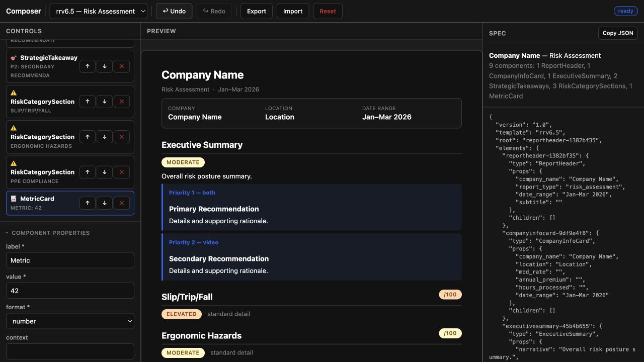Click the Ergonomic Hazards /100 score badge
Viewport: 644px width, 362px height.
450,333
